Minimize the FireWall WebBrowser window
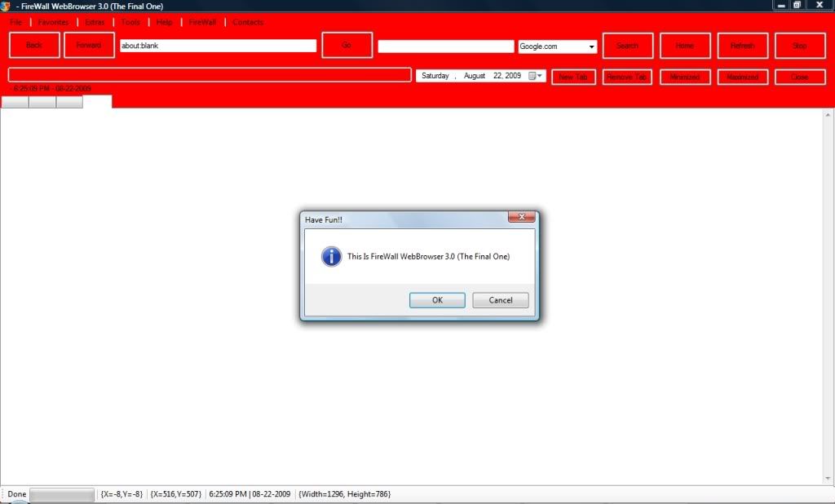This screenshot has height=504, width=835. click(x=781, y=6)
